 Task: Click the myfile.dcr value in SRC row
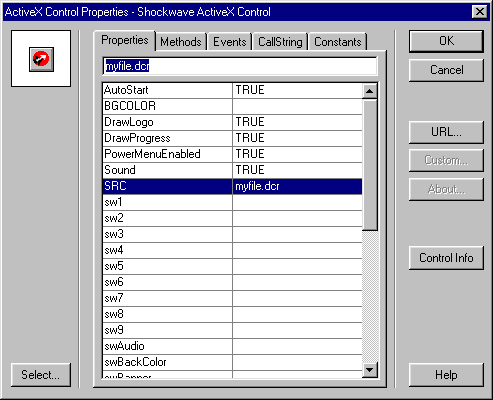pyautogui.click(x=257, y=186)
